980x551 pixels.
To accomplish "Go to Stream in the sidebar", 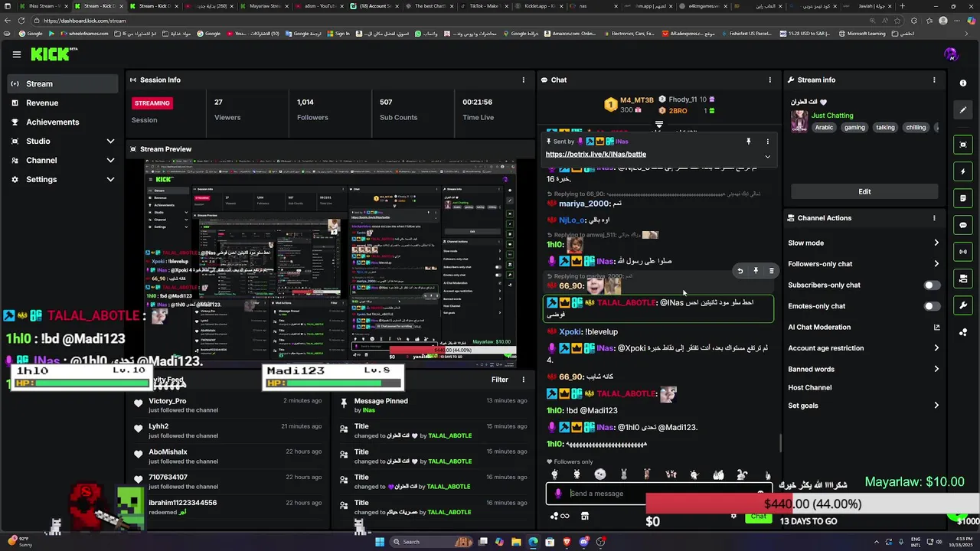I will (x=63, y=84).
